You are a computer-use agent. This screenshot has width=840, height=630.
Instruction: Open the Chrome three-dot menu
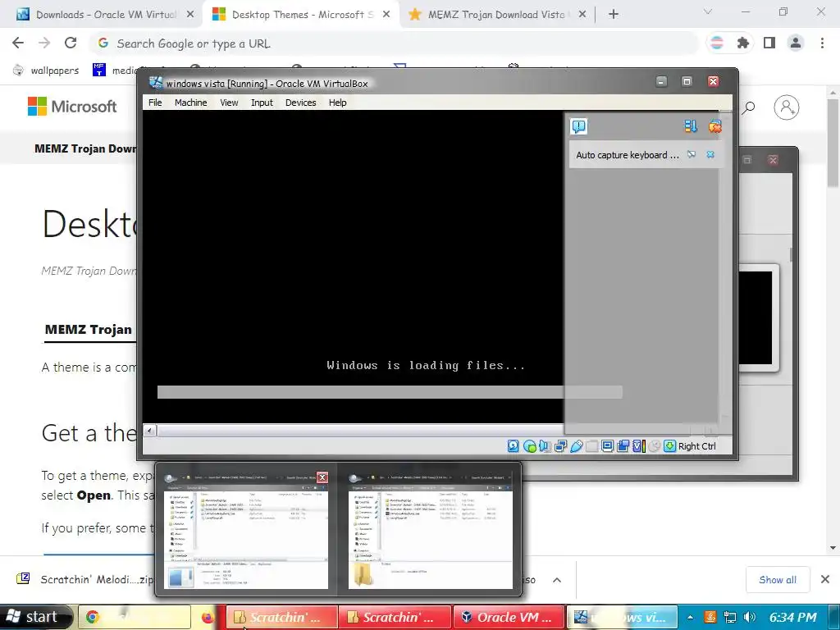click(x=822, y=43)
